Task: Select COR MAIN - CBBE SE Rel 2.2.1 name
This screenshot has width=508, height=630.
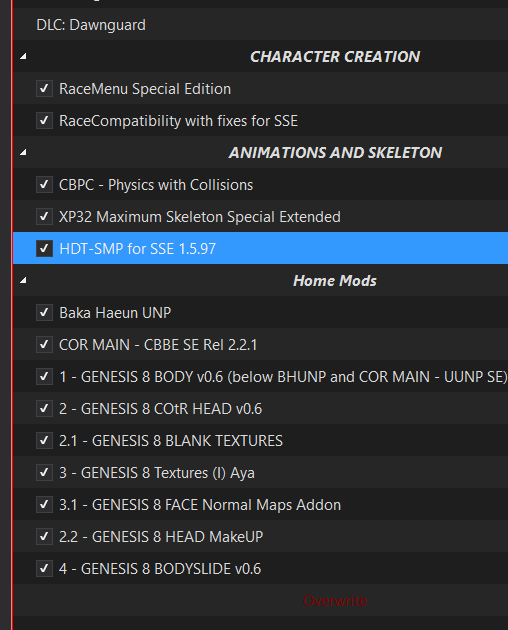Action: (x=158, y=345)
